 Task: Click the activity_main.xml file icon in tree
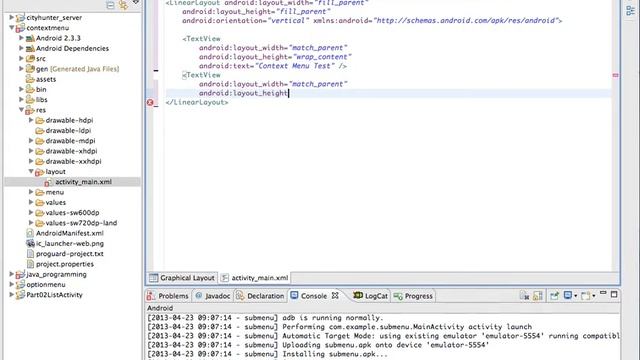pyautogui.click(x=49, y=182)
